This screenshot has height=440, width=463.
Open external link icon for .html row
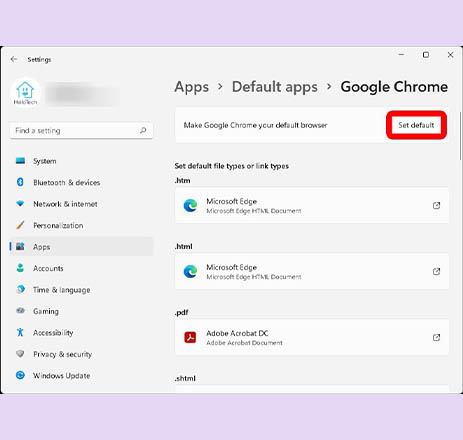click(x=436, y=271)
